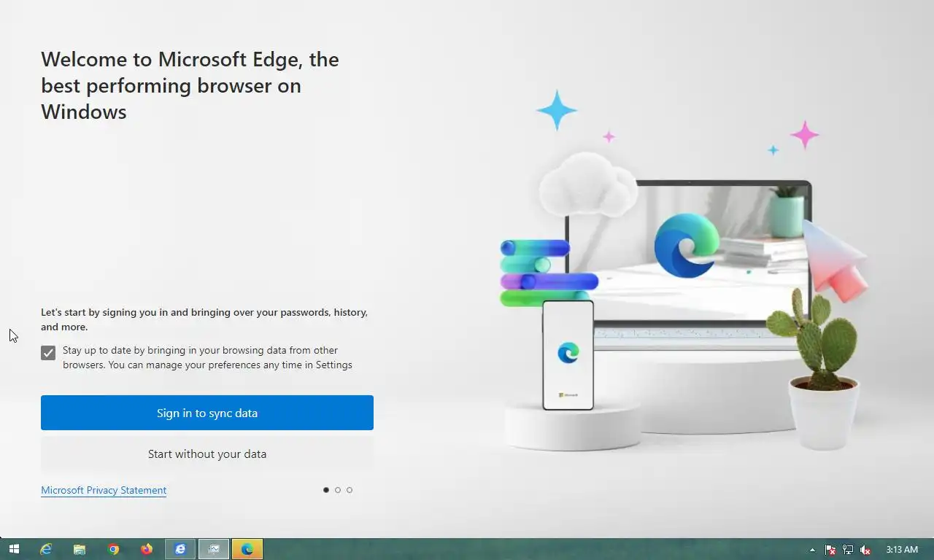Open the Microsoft Privacy Statement link

[x=104, y=490]
